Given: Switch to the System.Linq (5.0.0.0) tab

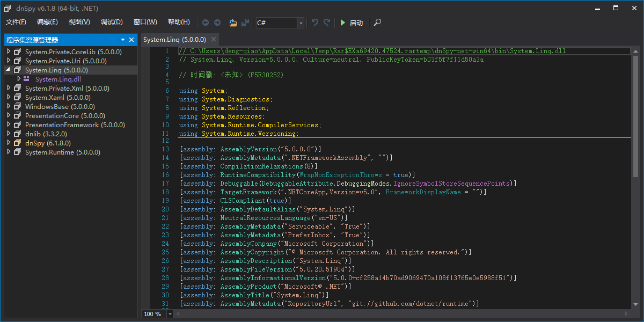Looking at the screenshot, I should click(x=174, y=40).
